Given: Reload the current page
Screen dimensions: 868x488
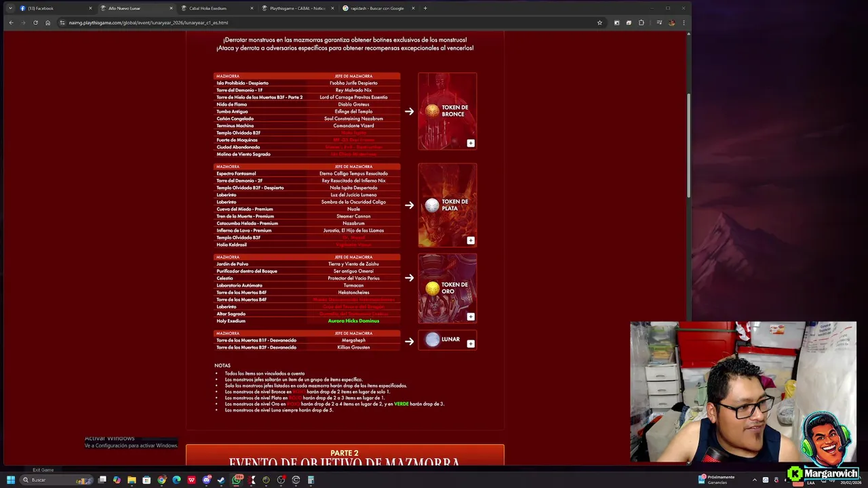Looking at the screenshot, I should tap(35, 22).
